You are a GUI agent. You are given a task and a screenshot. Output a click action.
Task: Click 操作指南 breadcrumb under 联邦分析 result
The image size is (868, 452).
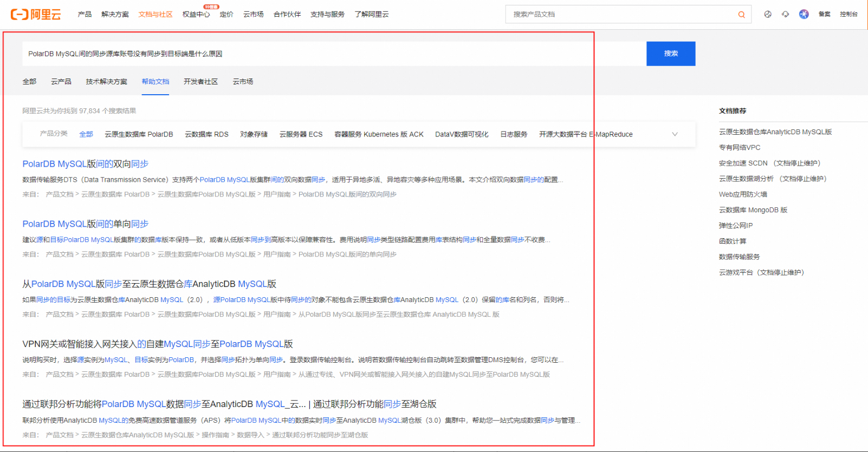215,435
